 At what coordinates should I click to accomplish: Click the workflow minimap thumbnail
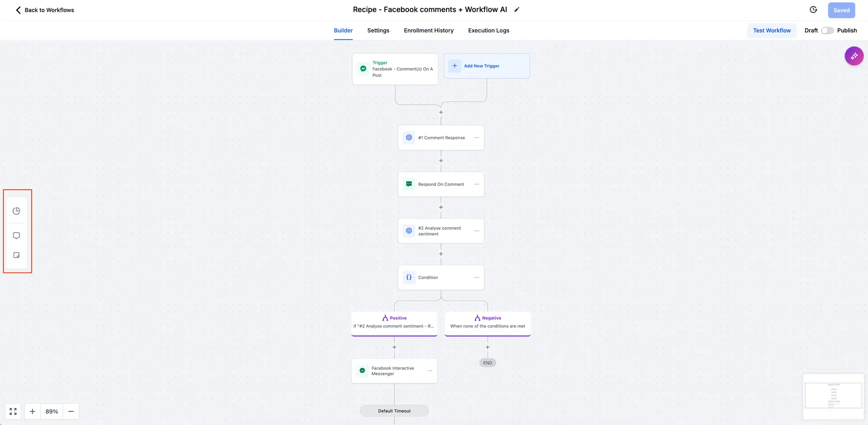[x=833, y=396]
